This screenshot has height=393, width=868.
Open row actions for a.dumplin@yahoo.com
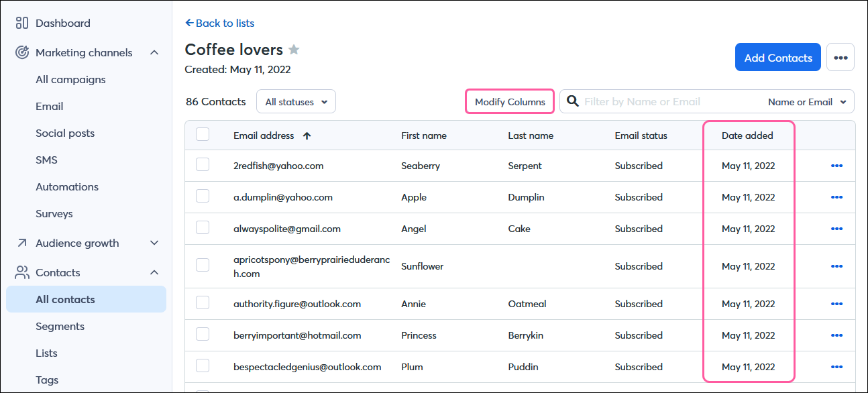(836, 197)
